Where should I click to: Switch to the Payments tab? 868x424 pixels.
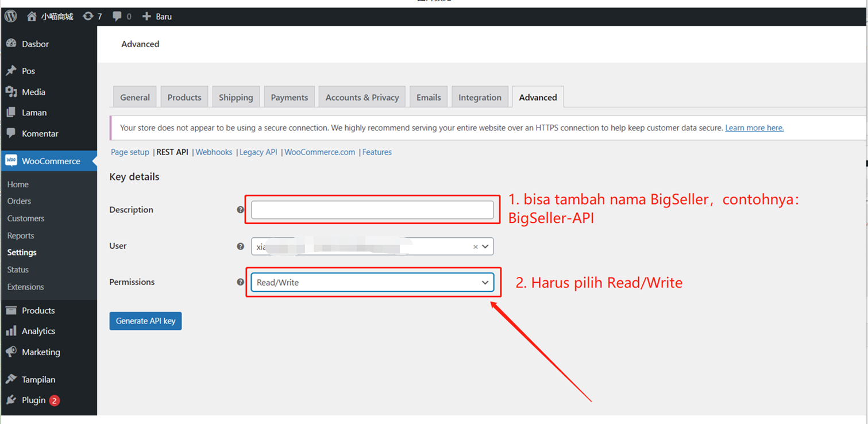click(x=290, y=97)
